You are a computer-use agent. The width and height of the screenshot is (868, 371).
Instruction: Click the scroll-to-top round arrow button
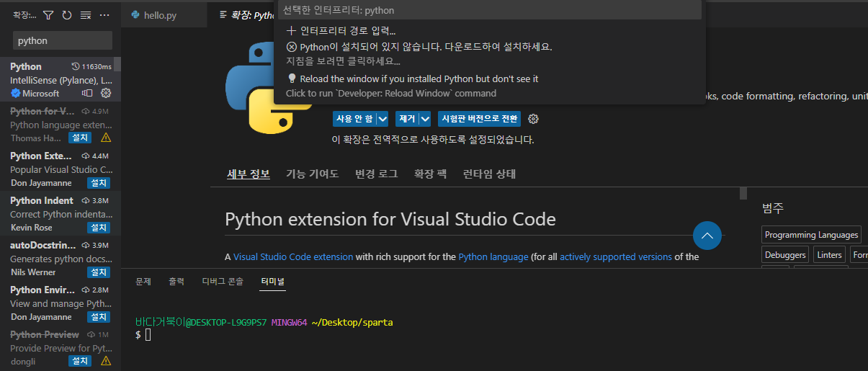pyautogui.click(x=707, y=236)
